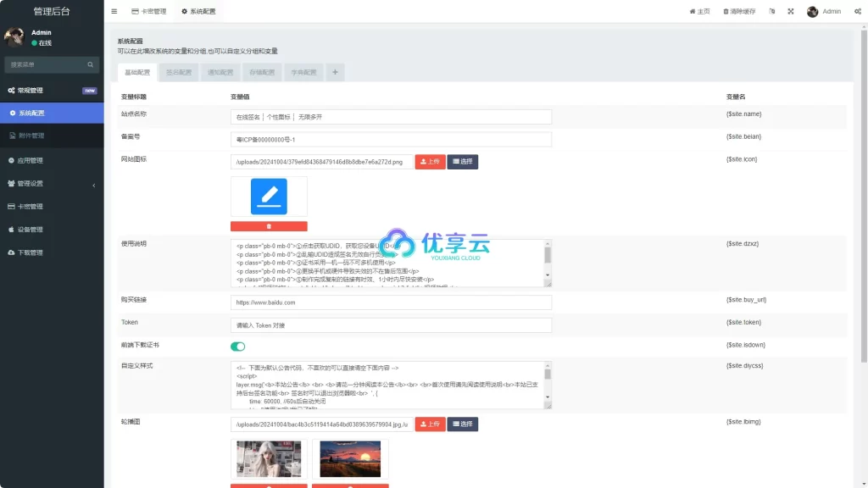Click the hamburger sidebar toggle icon
The width and height of the screenshot is (868, 488).
[114, 12]
